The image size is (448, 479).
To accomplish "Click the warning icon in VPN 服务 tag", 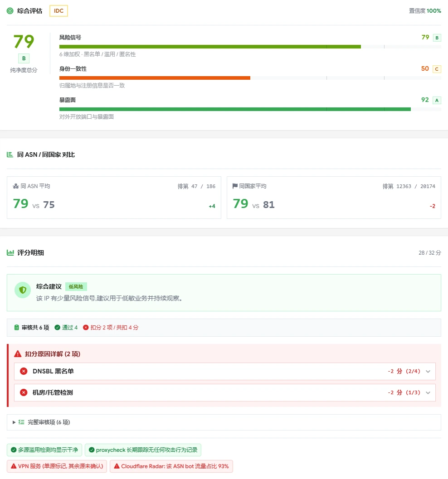I will (14, 466).
